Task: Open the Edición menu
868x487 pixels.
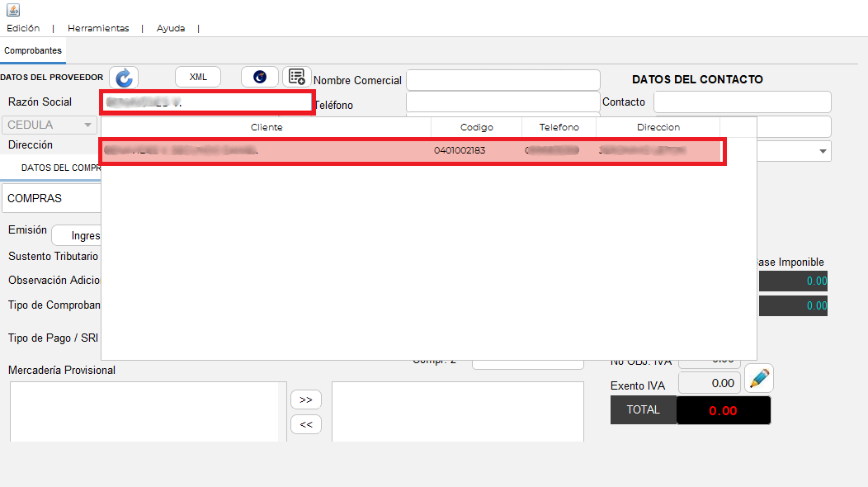Action: (23, 28)
